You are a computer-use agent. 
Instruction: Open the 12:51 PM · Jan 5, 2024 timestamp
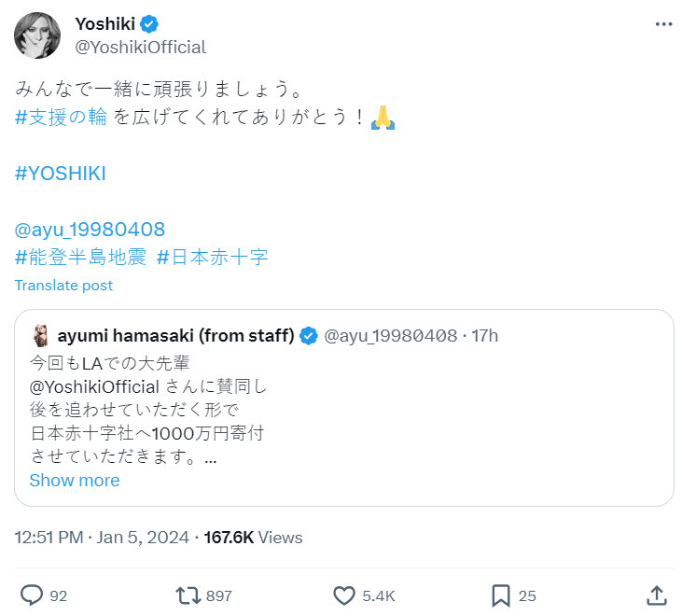tap(104, 538)
